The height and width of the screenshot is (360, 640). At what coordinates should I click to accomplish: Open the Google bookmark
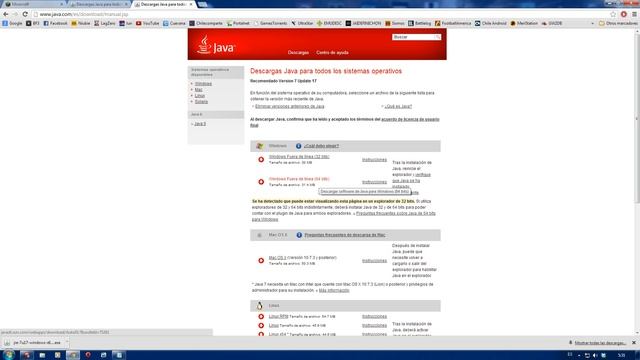click(x=13, y=24)
